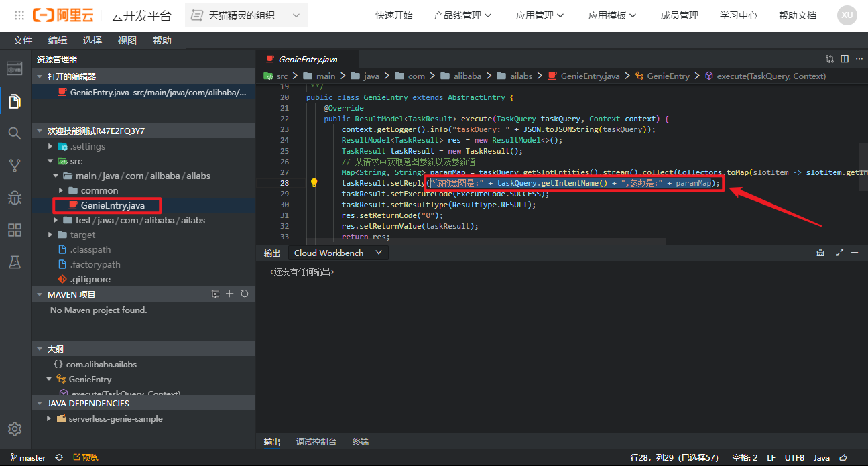Open the editor more actions ellipsis
Image resolution: width=868 pixels, height=466 pixels.
pyautogui.click(x=859, y=59)
